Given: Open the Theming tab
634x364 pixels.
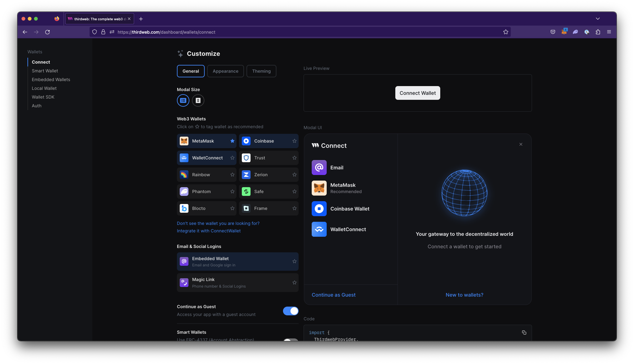Looking at the screenshot, I should tap(261, 71).
